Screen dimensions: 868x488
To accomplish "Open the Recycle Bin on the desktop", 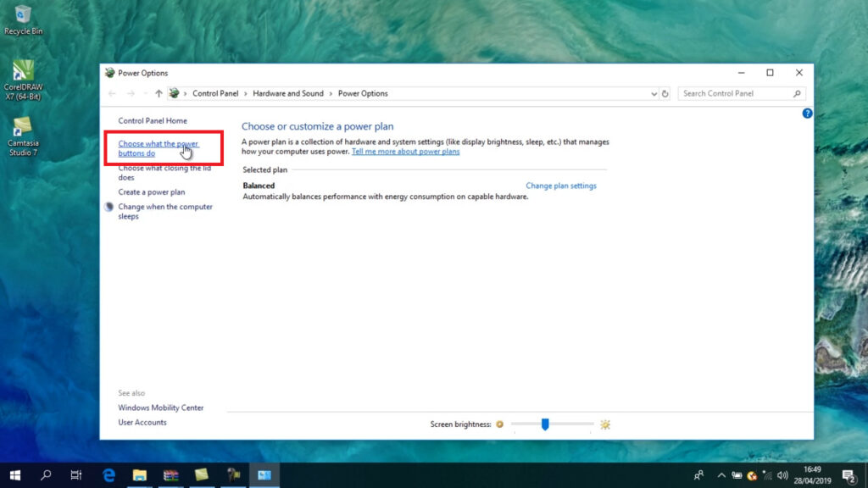I will click(24, 15).
